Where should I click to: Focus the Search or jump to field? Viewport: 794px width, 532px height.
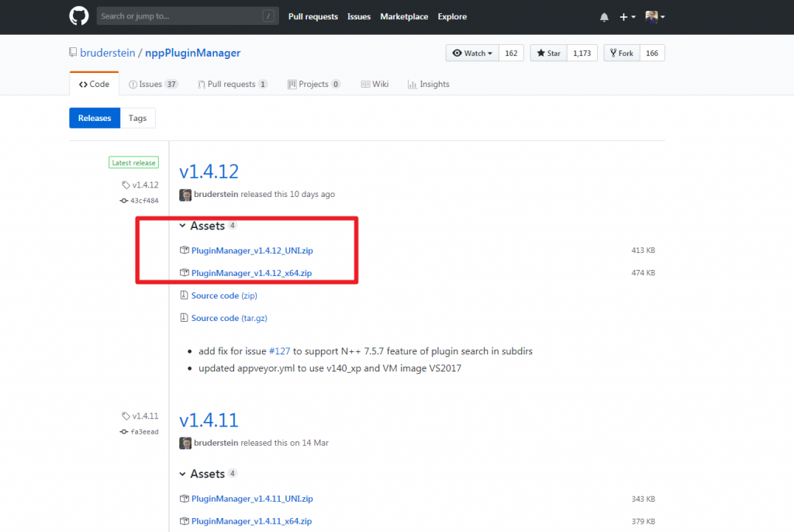[x=188, y=16]
